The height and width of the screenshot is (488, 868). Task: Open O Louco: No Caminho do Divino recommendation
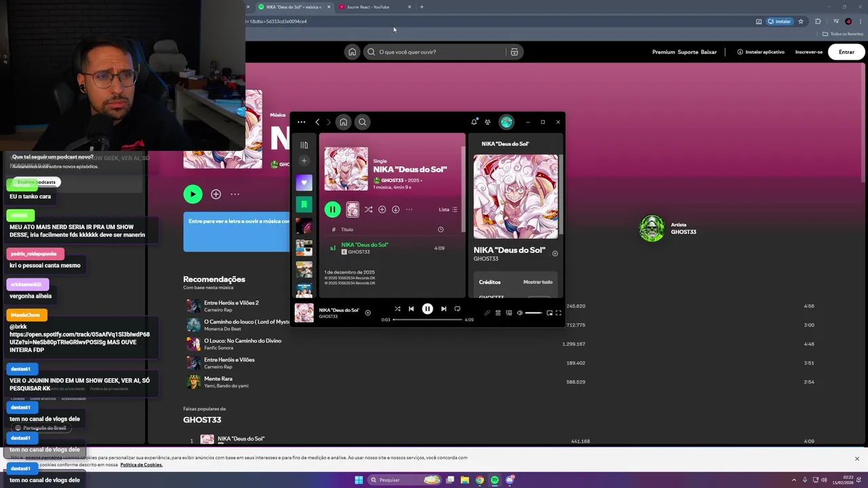tap(243, 340)
